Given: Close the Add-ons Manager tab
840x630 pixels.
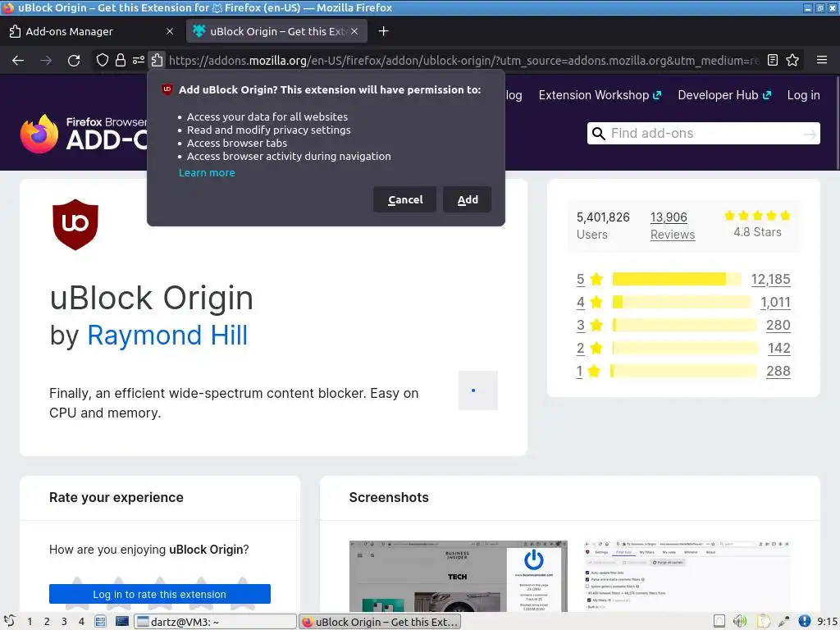Looking at the screenshot, I should point(170,31).
